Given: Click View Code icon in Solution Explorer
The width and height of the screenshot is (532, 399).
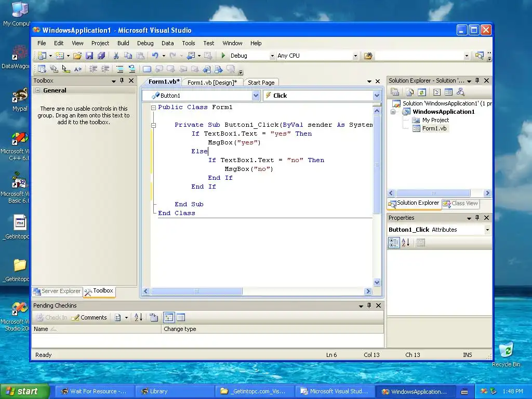Looking at the screenshot, I should pos(437,92).
